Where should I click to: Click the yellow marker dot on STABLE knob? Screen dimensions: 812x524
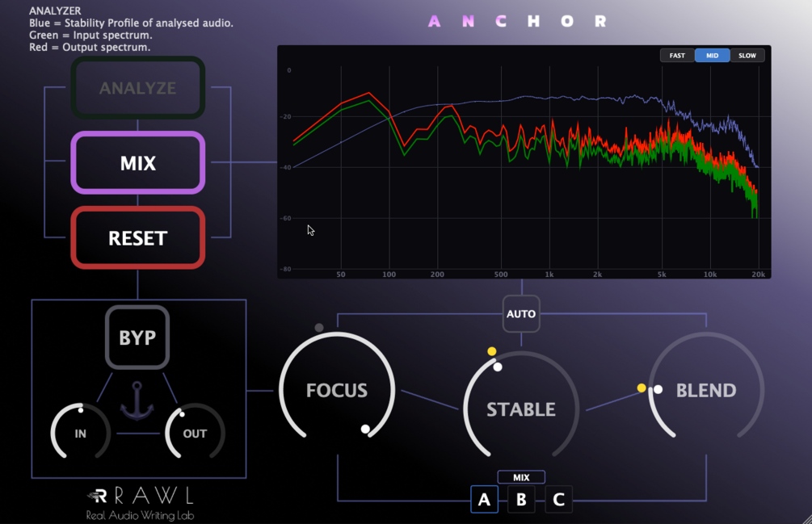coord(492,351)
